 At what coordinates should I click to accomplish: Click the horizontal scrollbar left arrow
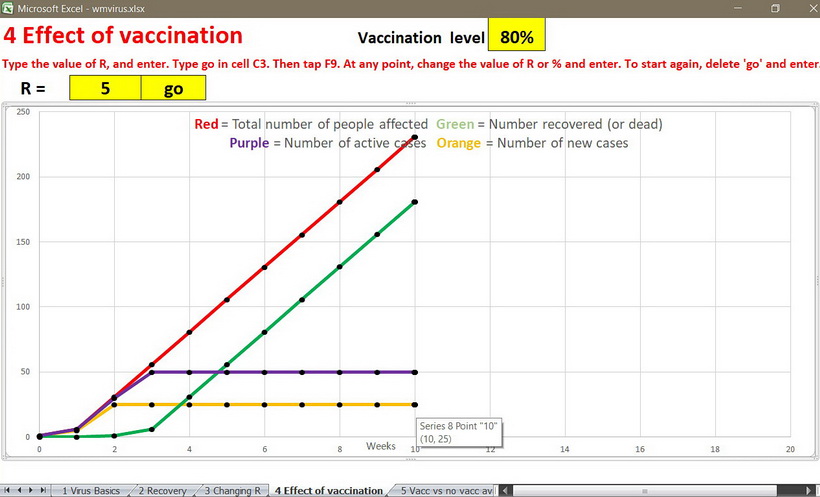[x=507, y=490]
